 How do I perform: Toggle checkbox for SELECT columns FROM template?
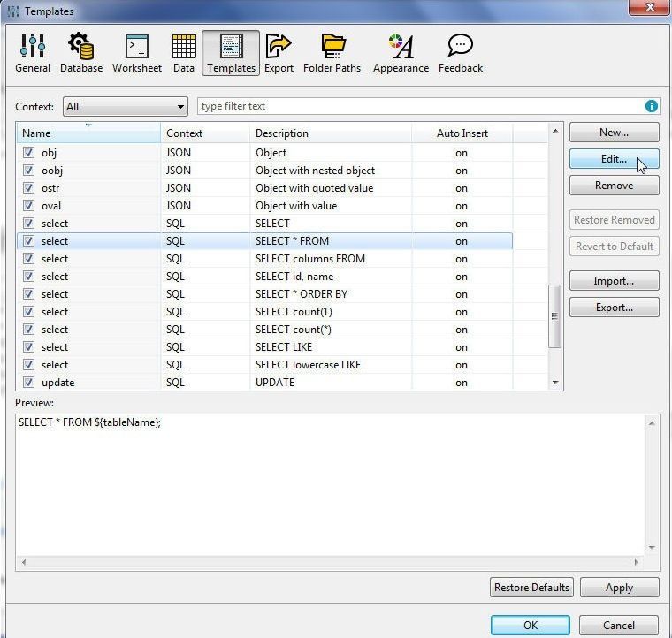[x=28, y=259]
